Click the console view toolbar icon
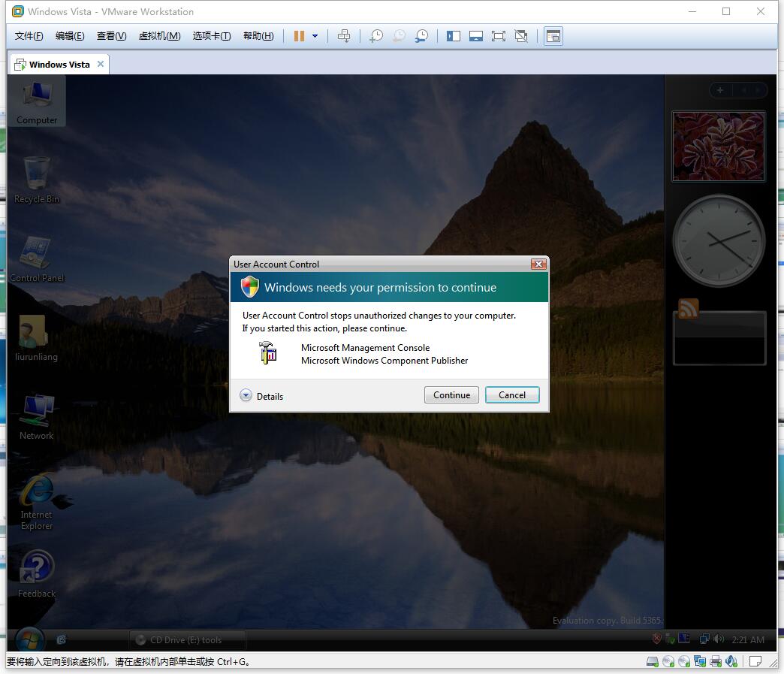 coord(553,36)
